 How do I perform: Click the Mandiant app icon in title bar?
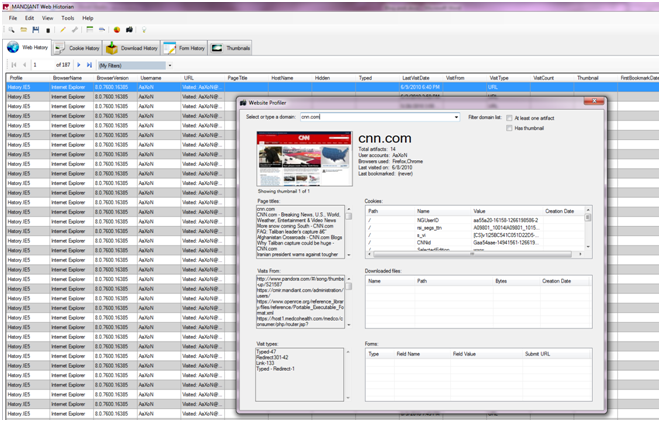coord(6,7)
